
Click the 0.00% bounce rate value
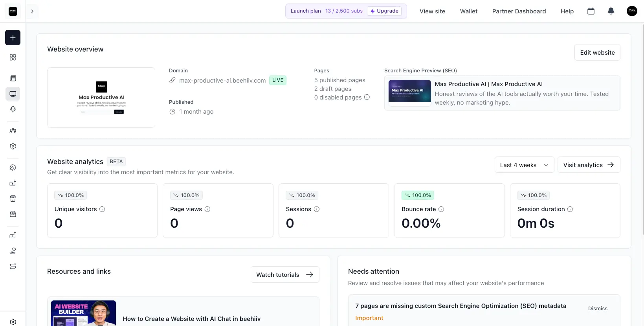tap(421, 223)
